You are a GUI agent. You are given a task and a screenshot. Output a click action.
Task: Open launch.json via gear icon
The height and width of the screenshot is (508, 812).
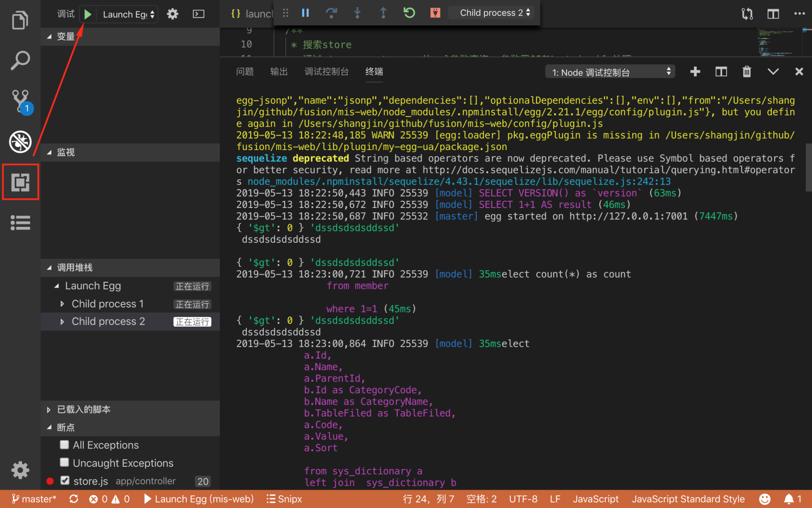coord(173,14)
